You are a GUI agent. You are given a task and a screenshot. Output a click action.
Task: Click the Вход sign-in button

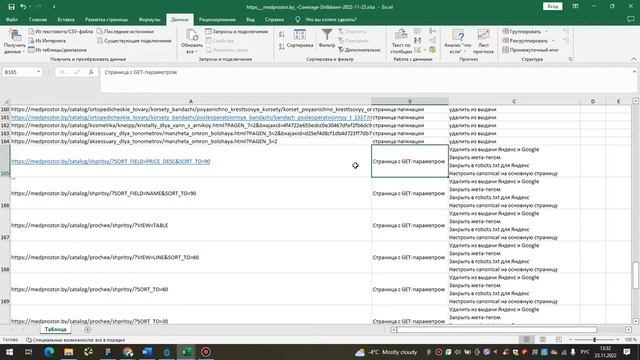553,7
